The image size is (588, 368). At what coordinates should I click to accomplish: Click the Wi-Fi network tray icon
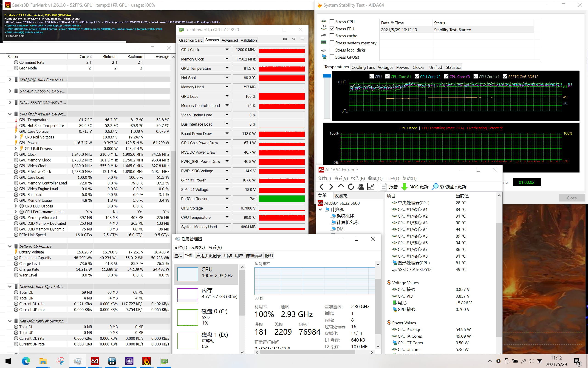tap(523, 361)
